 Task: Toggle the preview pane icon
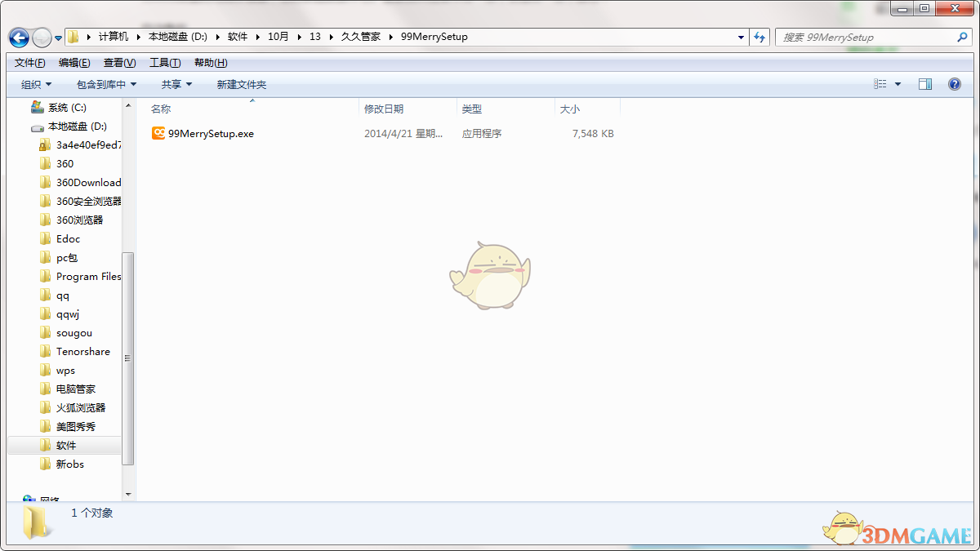pos(925,84)
